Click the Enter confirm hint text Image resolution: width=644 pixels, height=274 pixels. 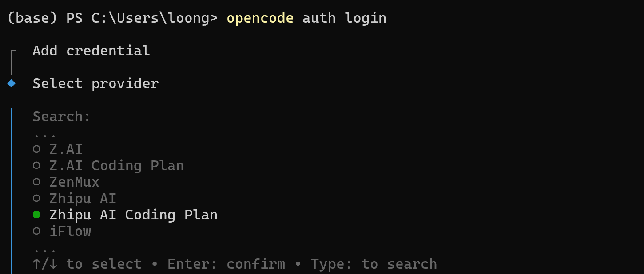(227, 263)
